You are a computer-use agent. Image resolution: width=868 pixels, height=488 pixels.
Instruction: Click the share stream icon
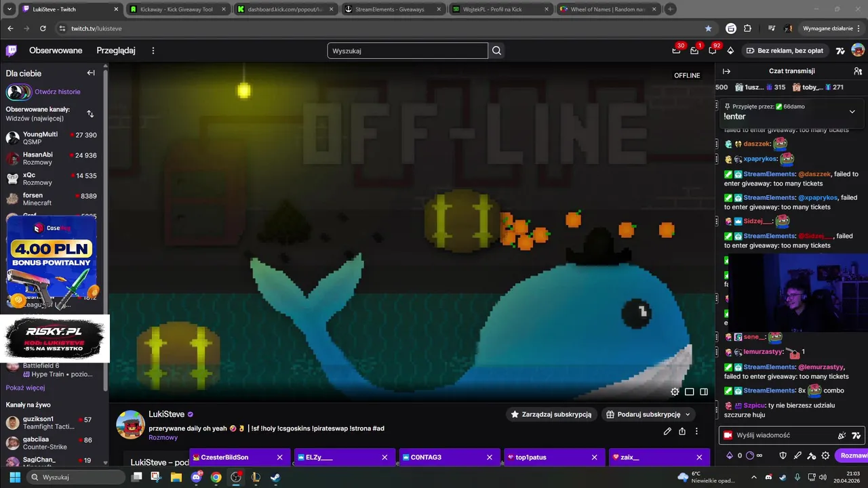682,431
